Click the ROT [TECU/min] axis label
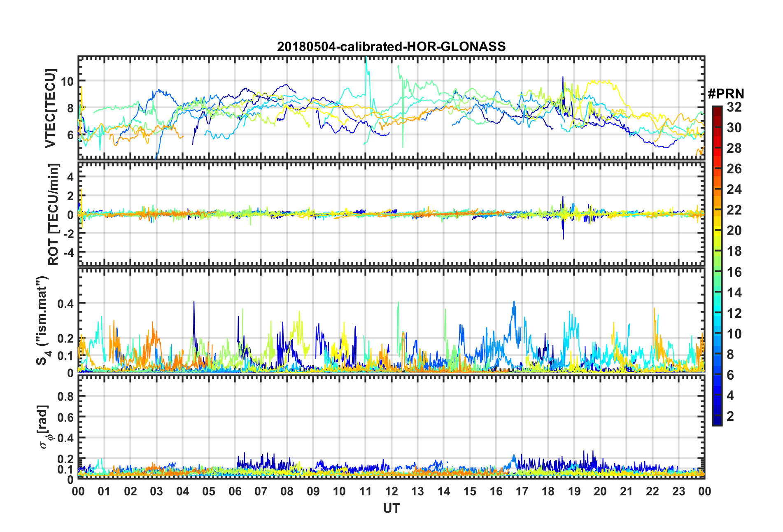Viewport: 783px width, 532px height. (x=53, y=215)
